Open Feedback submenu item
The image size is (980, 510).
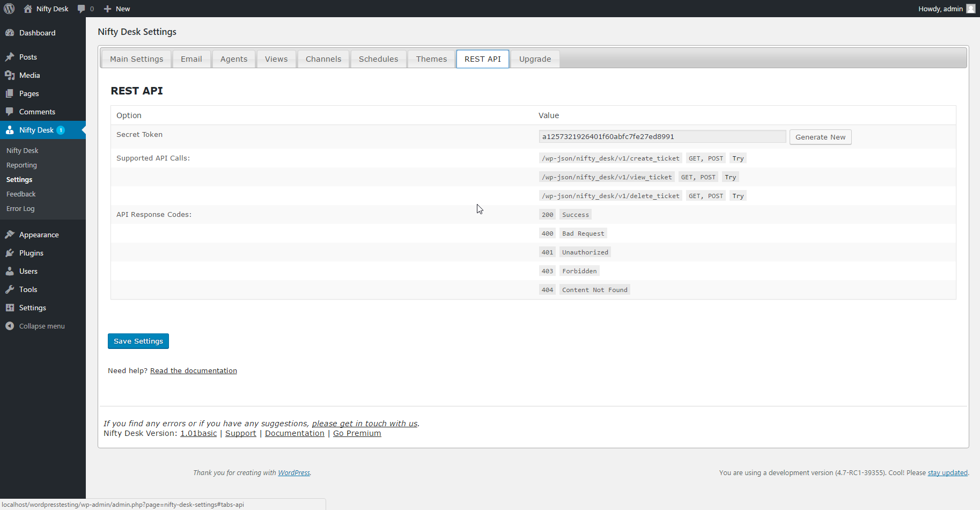click(21, 194)
